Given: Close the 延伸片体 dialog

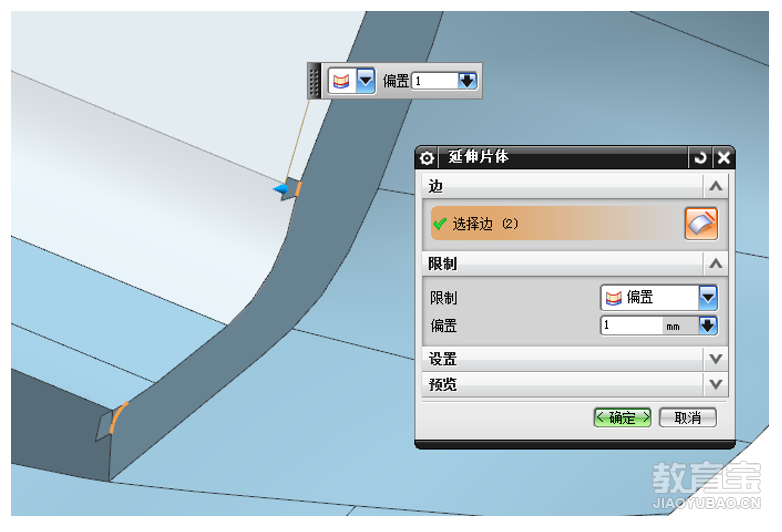Looking at the screenshot, I should (723, 158).
